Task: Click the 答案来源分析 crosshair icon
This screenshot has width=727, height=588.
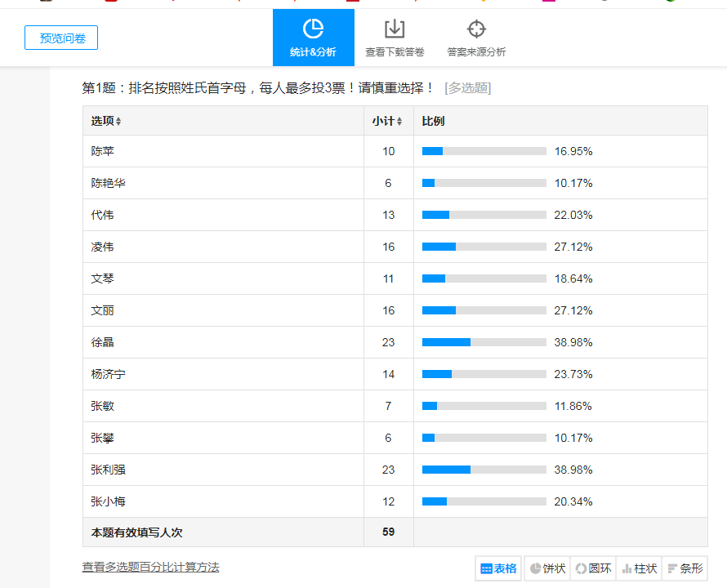Action: point(476,29)
